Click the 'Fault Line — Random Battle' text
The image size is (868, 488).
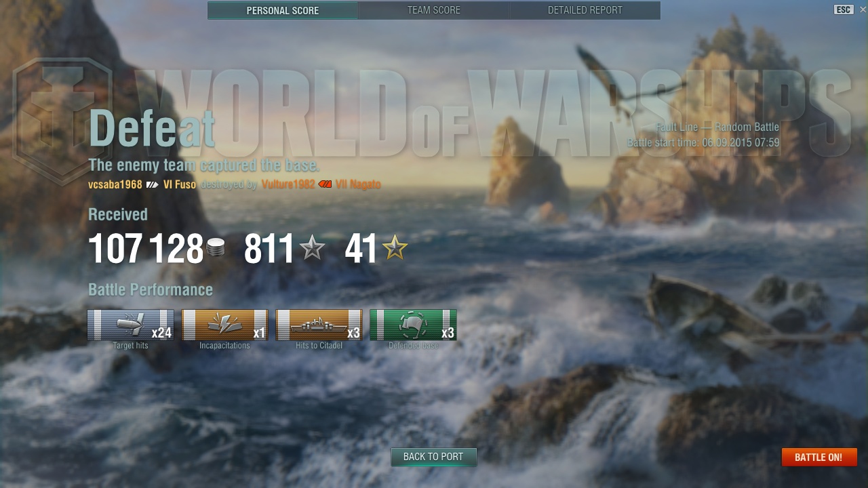coord(717,127)
